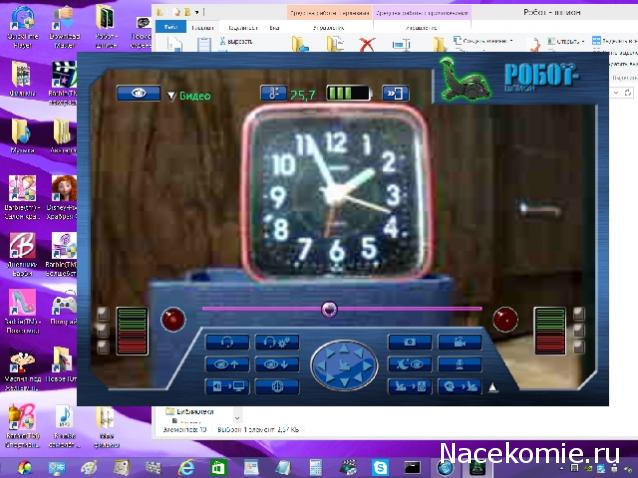Click the clipboard paste icon in Explorer ribbon
Viewport: 638px width, 478px height.
pos(204,44)
